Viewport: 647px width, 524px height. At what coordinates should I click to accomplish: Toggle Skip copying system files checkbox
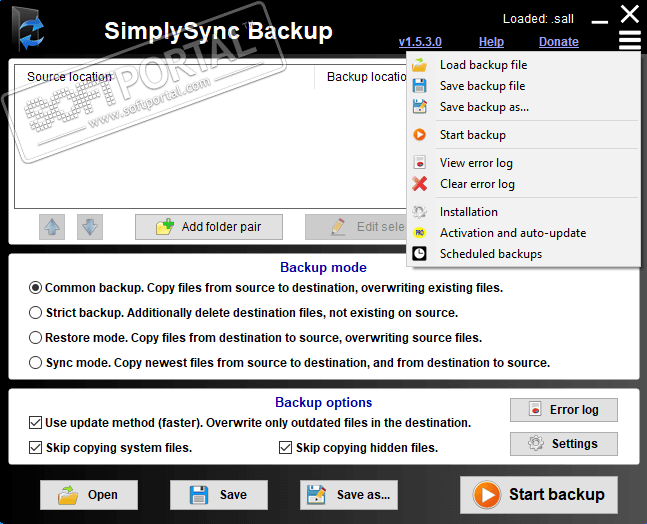coord(35,448)
